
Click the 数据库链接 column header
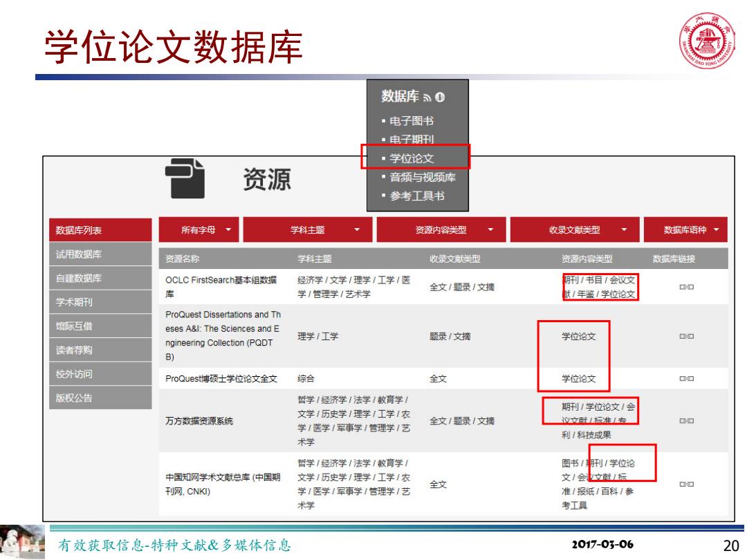click(x=674, y=259)
